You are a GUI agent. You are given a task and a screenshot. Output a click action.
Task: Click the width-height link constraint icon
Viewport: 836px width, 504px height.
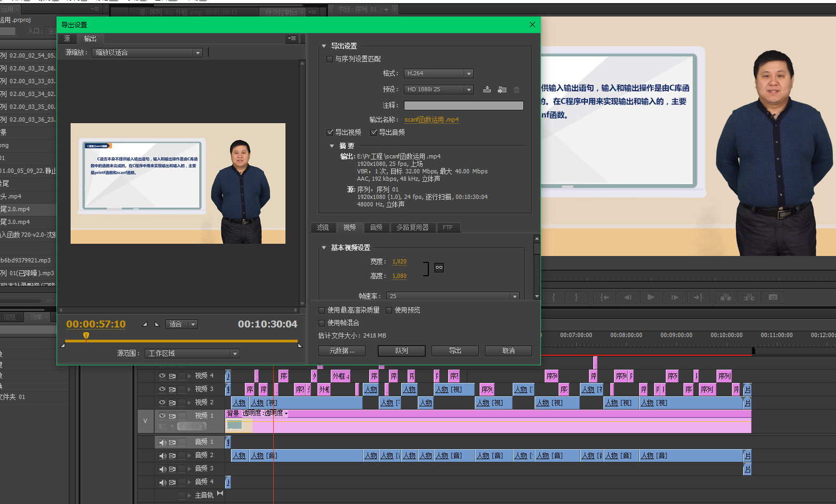[439, 268]
